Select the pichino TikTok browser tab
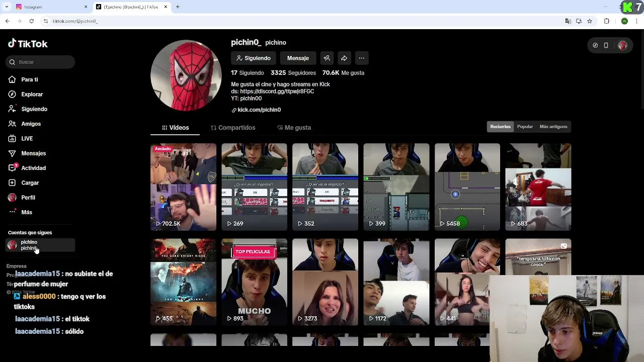The height and width of the screenshot is (362, 644). point(132,7)
